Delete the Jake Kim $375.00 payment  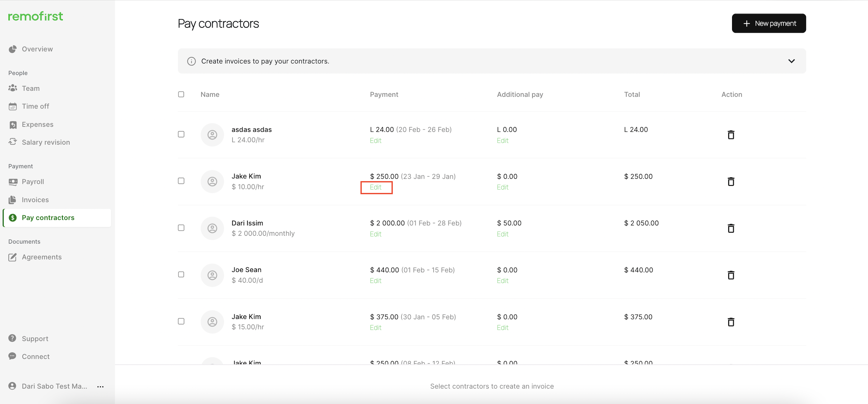[x=731, y=322]
